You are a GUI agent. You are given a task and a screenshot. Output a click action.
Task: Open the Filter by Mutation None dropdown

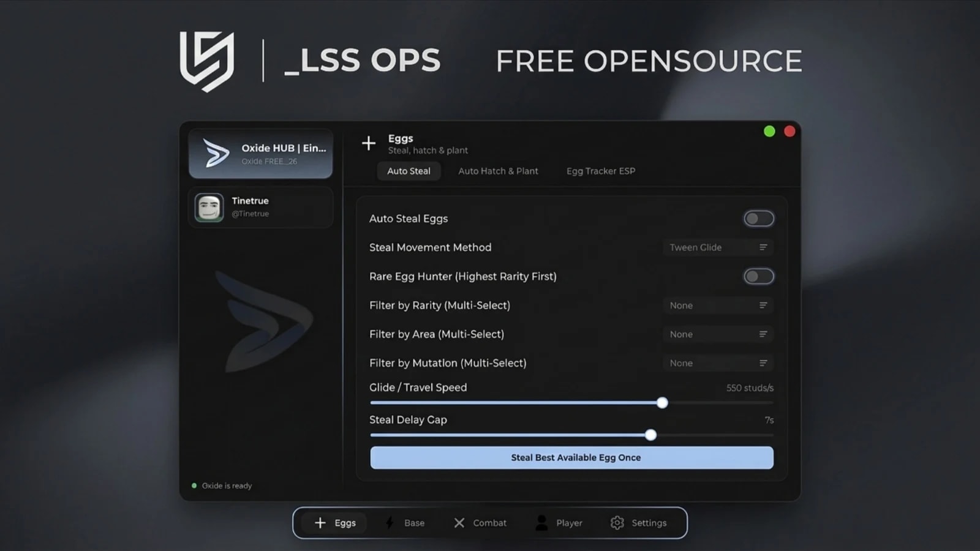coord(718,363)
